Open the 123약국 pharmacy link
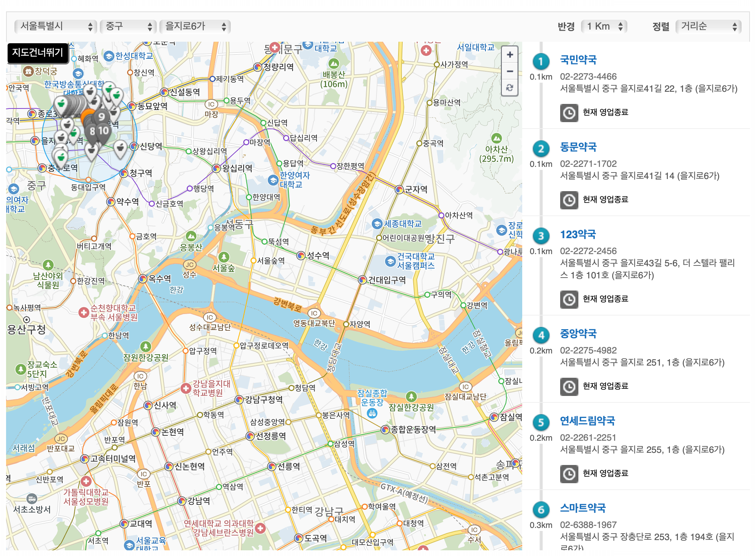The height and width of the screenshot is (556, 756). click(x=578, y=234)
